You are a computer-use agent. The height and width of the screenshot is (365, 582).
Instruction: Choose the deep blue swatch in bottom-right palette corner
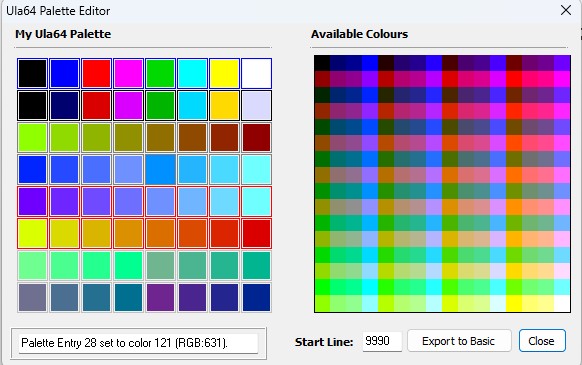256,297
